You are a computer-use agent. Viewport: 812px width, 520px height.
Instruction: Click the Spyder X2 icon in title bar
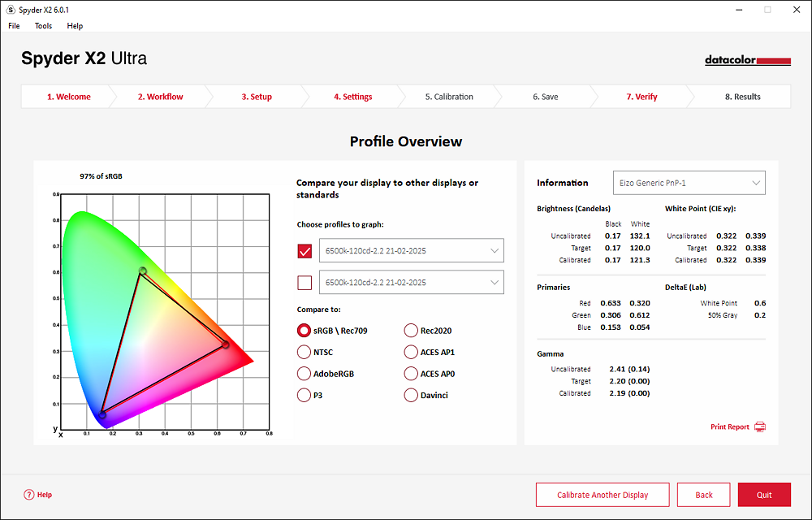pos(9,10)
